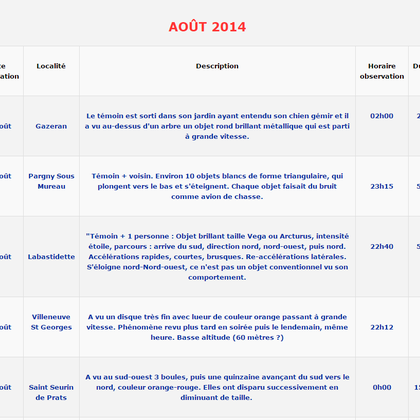Screen dimensions: 420x420
Task: Click the Gazeran description about the dog
Action: pos(217,126)
